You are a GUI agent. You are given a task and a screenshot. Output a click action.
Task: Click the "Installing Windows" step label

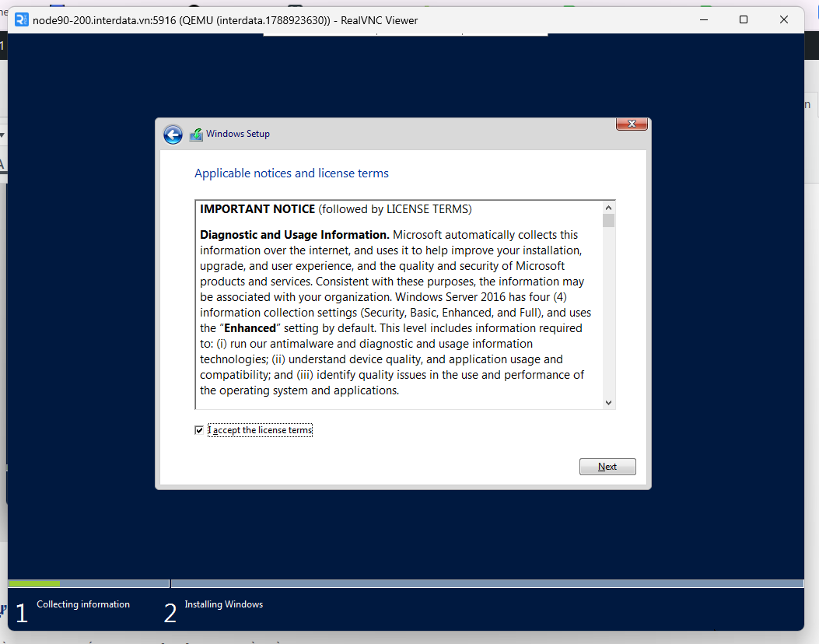click(x=223, y=604)
